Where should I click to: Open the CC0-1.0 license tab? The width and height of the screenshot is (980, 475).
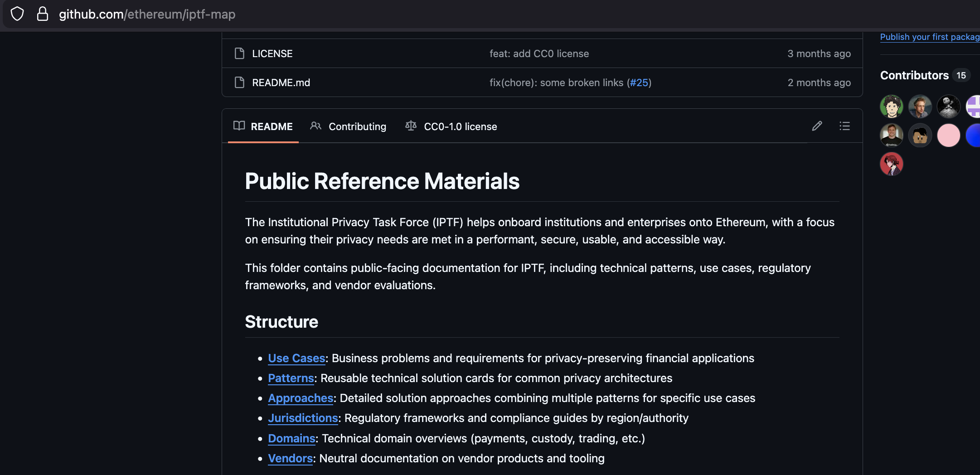coord(460,126)
